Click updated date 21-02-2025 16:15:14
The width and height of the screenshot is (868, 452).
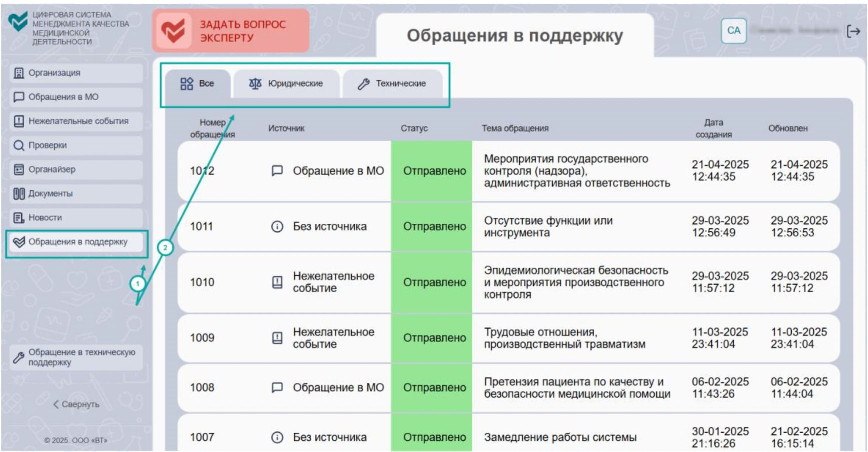pyautogui.click(x=799, y=437)
